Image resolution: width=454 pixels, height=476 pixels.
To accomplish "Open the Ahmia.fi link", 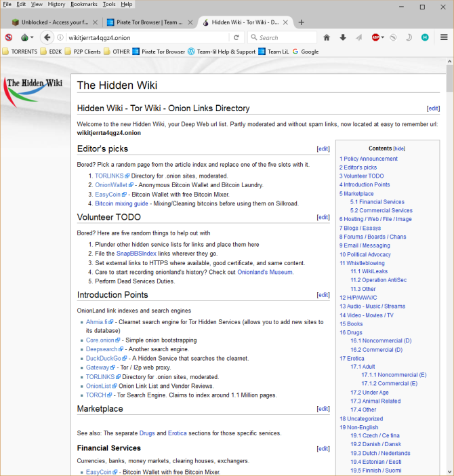I will (x=97, y=322).
